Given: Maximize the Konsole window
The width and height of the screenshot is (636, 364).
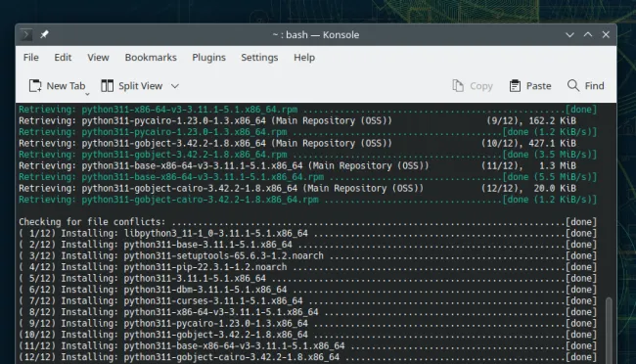Looking at the screenshot, I should point(588,35).
